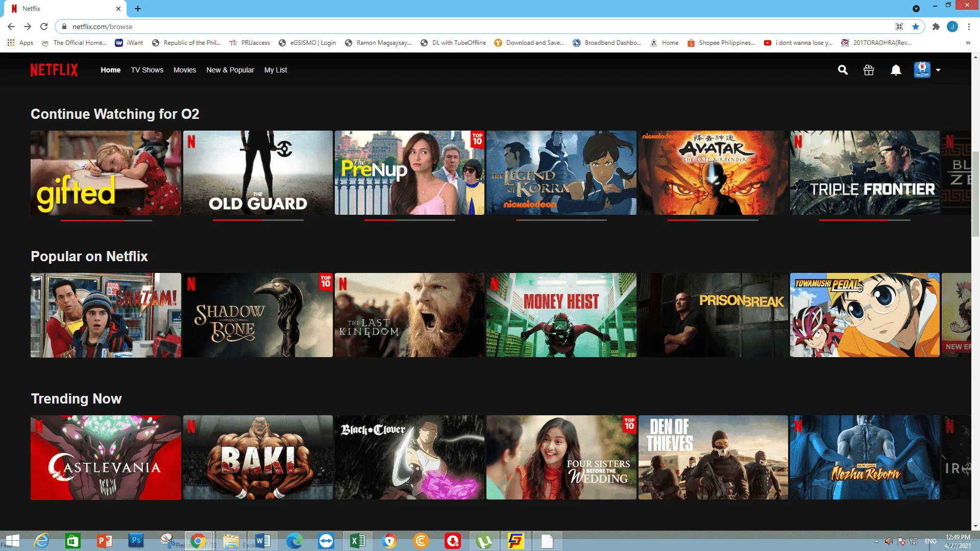Click the bookmark star icon

tap(916, 27)
